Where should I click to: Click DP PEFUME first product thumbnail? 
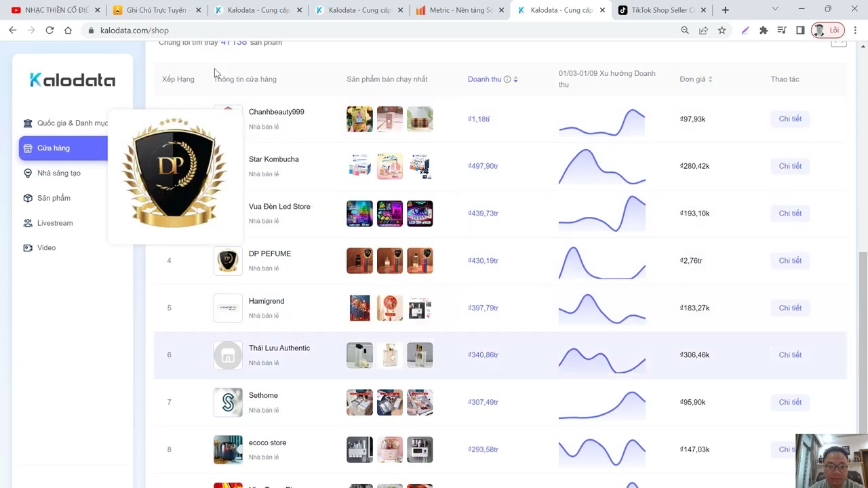coord(359,260)
